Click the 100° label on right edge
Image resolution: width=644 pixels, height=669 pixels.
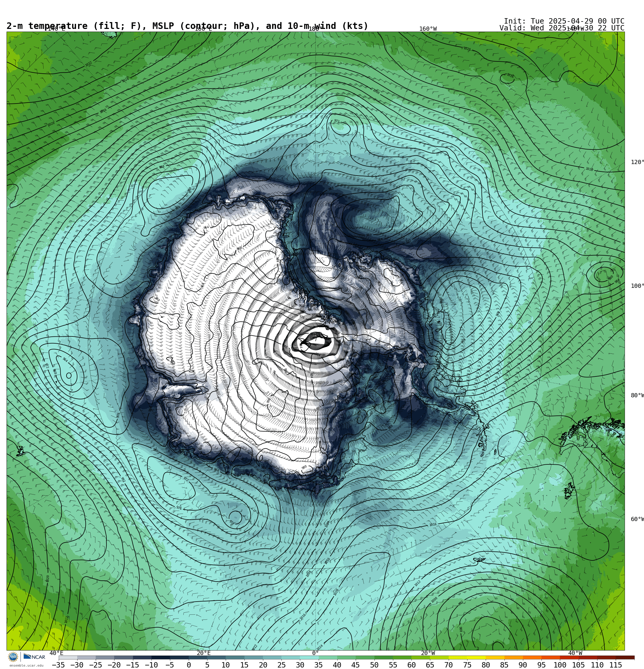637,286
